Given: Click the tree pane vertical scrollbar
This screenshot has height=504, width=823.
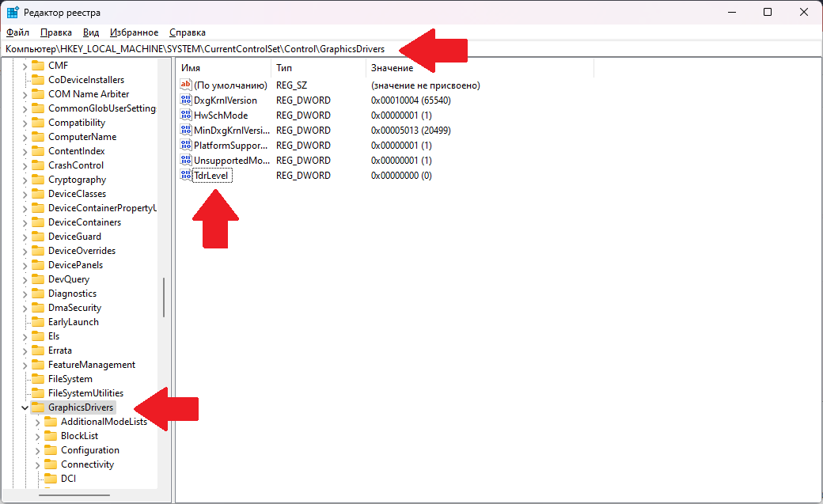Looking at the screenshot, I should [x=164, y=297].
